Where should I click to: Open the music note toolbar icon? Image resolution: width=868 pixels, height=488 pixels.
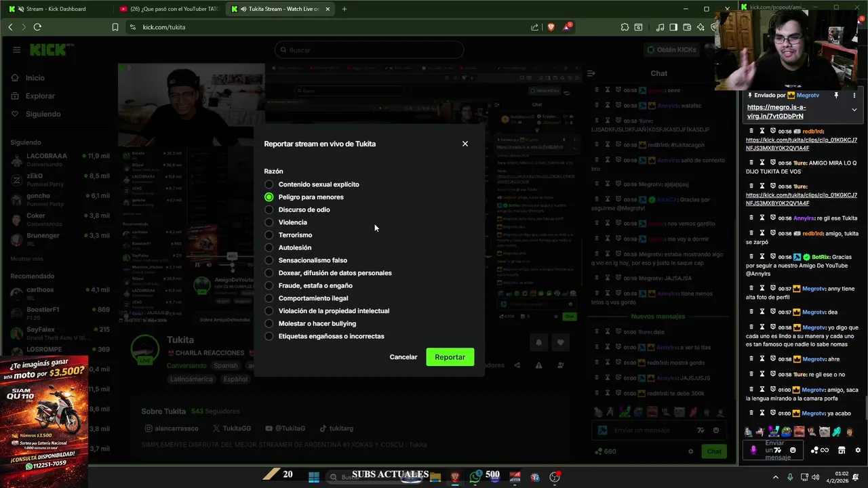coord(660,27)
